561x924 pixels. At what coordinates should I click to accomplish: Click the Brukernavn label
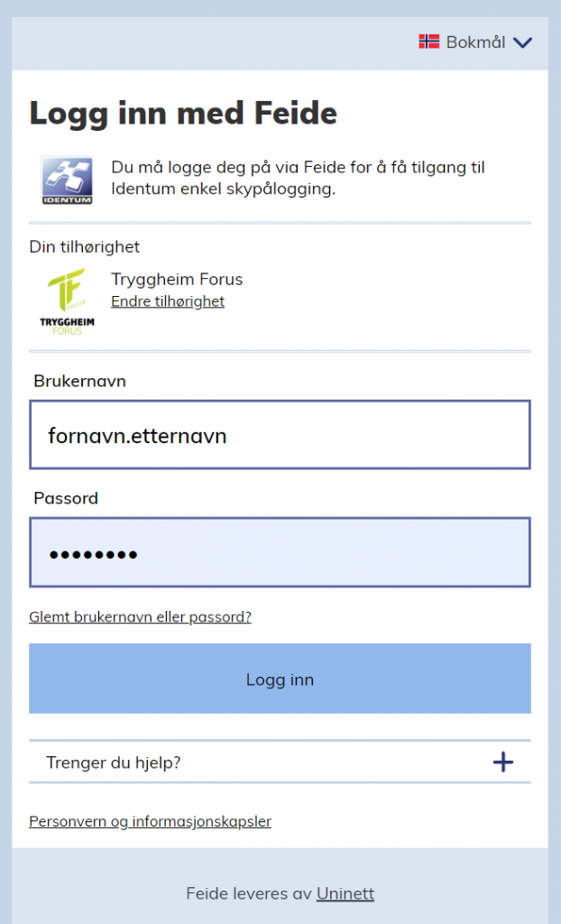(79, 381)
